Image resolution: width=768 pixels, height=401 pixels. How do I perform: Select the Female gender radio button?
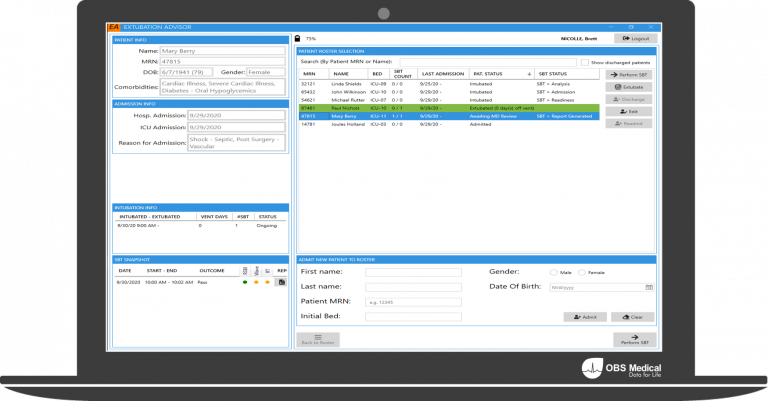[581, 272]
